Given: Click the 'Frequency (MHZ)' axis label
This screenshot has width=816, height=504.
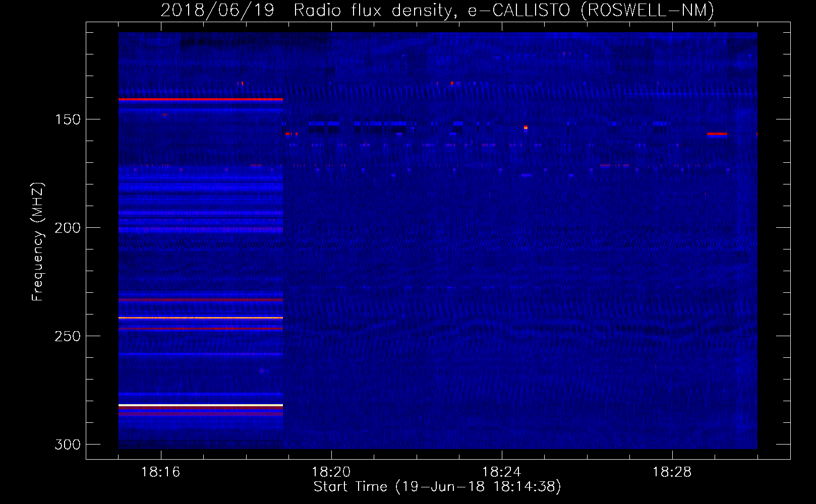Looking at the screenshot, I should pyautogui.click(x=38, y=241).
